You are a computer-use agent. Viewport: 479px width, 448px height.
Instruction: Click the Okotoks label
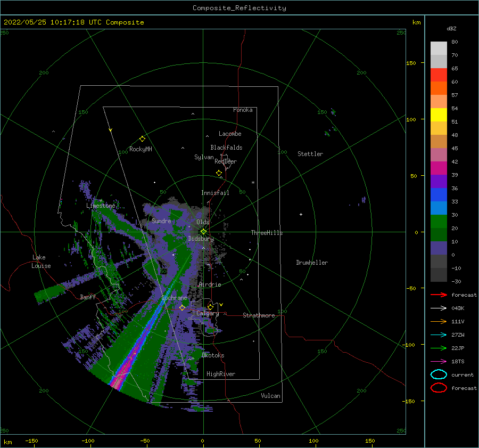click(213, 355)
